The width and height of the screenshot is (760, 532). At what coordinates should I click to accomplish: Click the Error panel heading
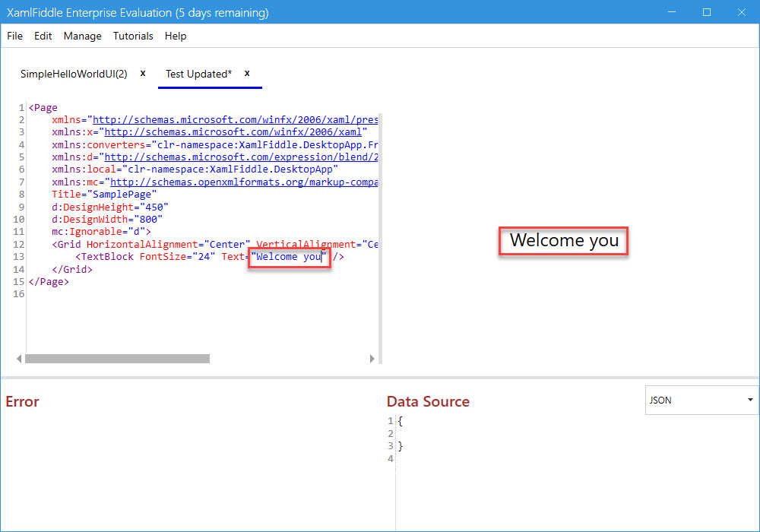[x=22, y=401]
